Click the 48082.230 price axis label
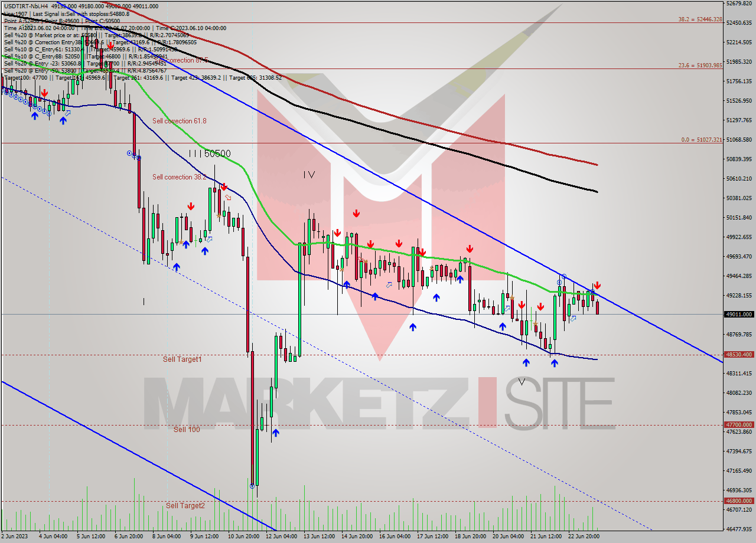Image resolution: width=756 pixels, height=543 pixels. pos(739,393)
